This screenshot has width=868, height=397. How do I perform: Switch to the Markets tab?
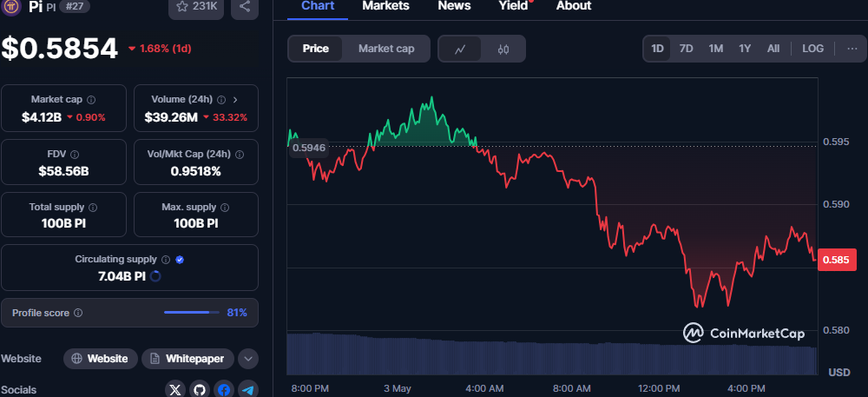click(386, 6)
